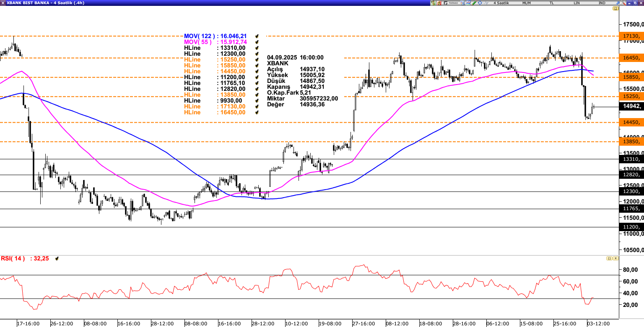The width and height of the screenshot is (644, 327).
Task: Toggle the MOV(55) indicator checkmark
Action: click(257, 42)
